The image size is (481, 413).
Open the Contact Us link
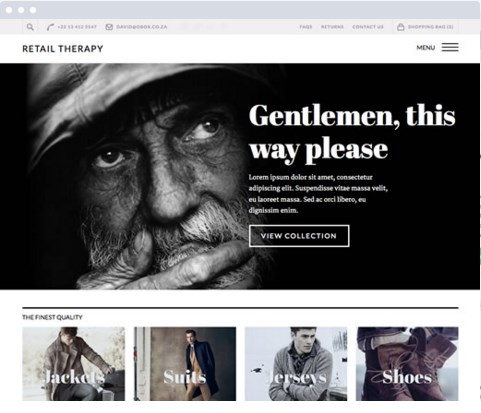click(368, 27)
